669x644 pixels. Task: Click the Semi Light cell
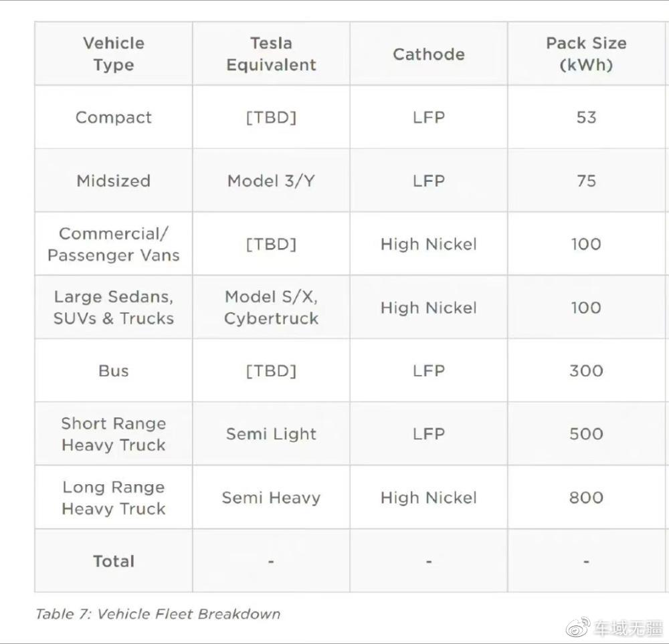click(x=271, y=434)
